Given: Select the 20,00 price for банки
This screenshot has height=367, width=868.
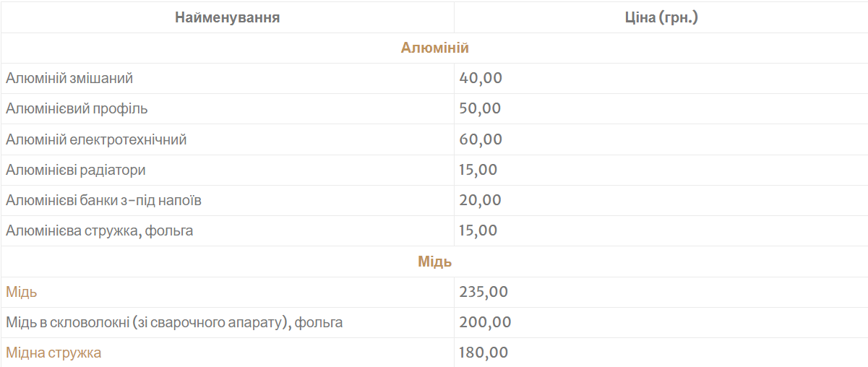Looking at the screenshot, I should click(481, 200).
